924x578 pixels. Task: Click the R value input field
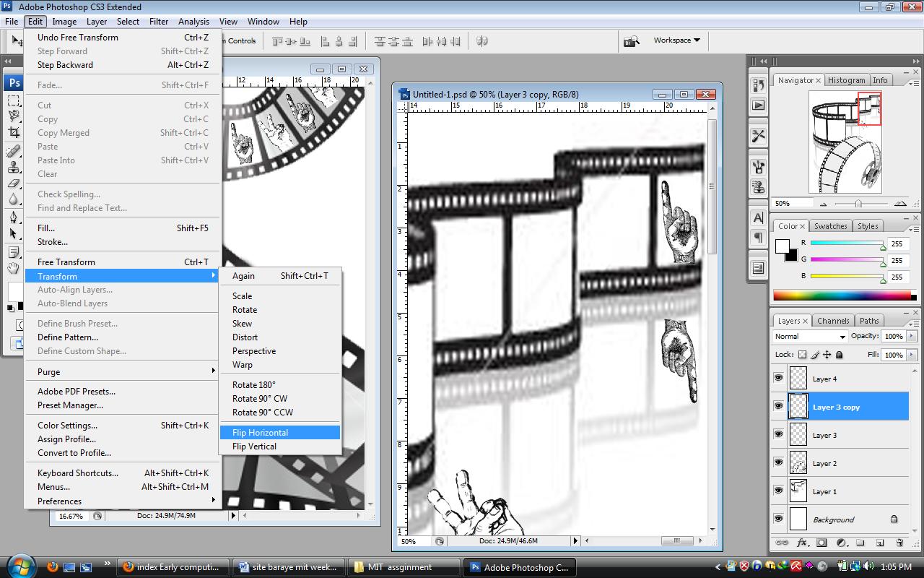pos(897,244)
